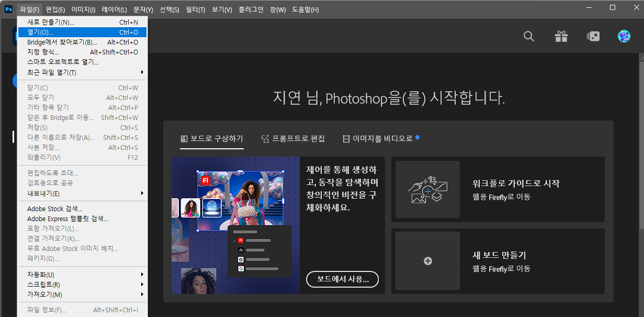Open the sparkle what's new icon

coord(593,36)
